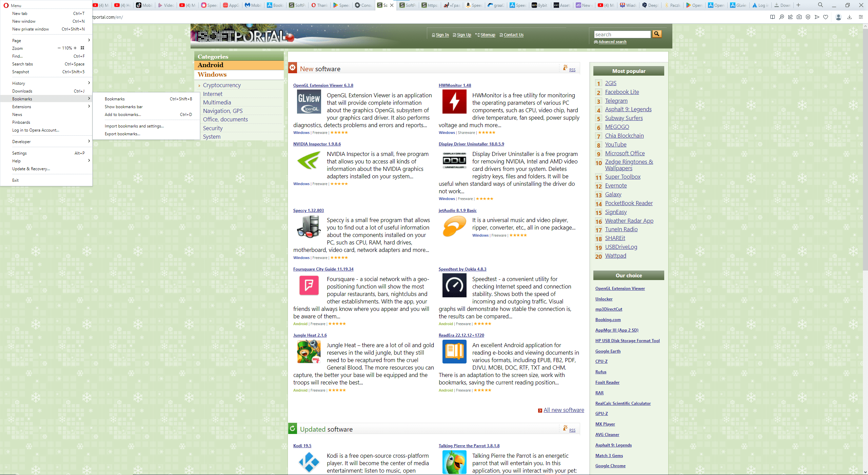Click the toolbar downloads arrow icon
Viewport: 868px width, 475px height.
pos(849,17)
